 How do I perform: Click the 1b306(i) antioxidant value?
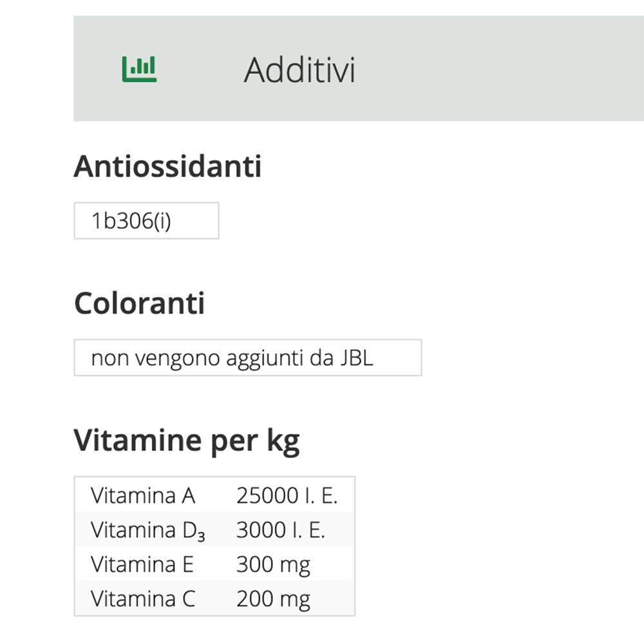[146, 220]
